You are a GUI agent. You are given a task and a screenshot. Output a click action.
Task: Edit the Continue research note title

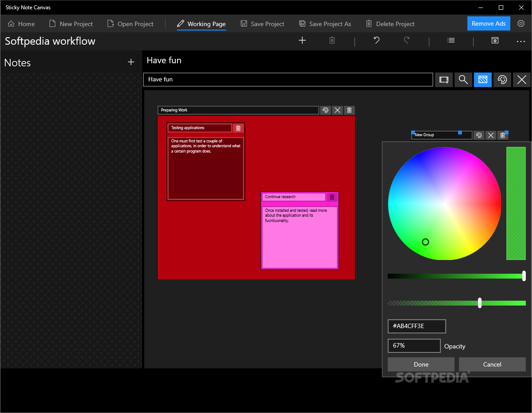294,197
